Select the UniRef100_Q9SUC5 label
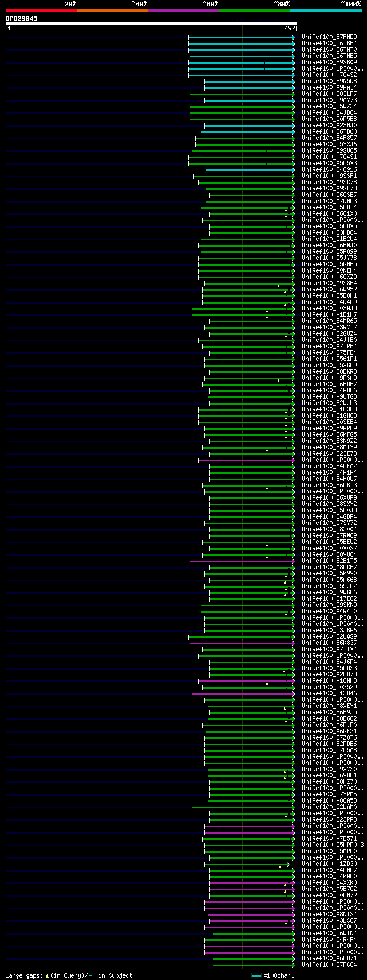 click(329, 150)
